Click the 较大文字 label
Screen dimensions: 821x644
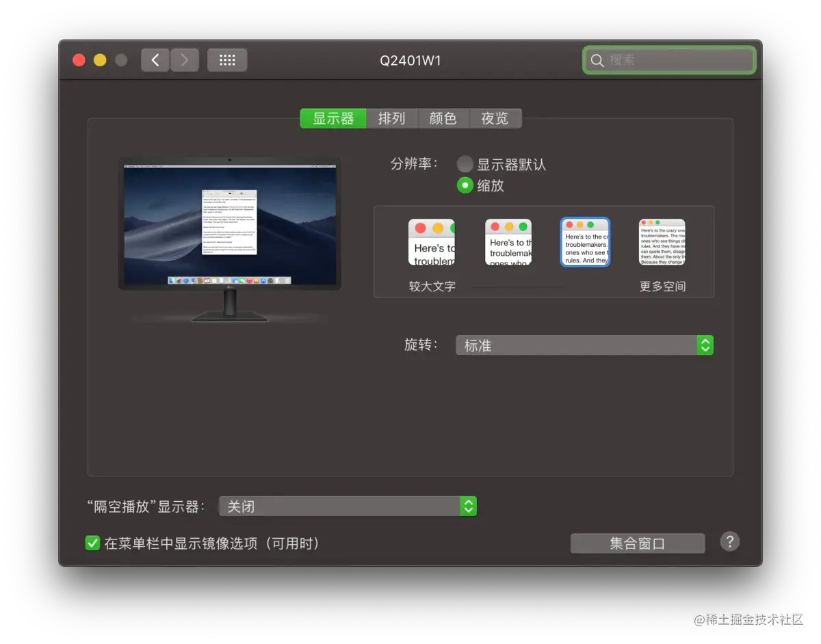432,286
